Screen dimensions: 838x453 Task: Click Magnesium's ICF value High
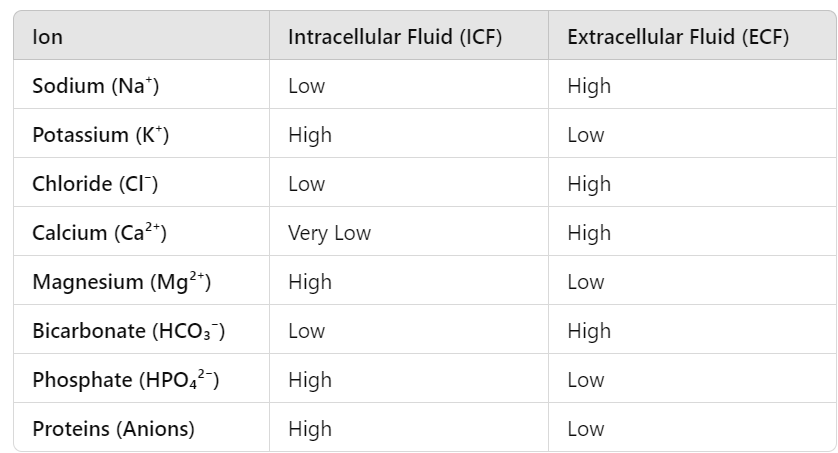[x=309, y=282]
